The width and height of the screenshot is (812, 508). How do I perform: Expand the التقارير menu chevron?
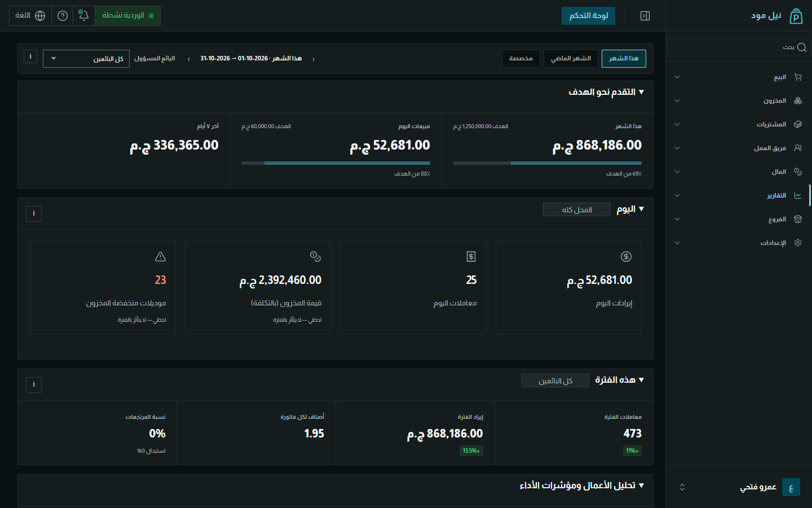[x=677, y=195]
